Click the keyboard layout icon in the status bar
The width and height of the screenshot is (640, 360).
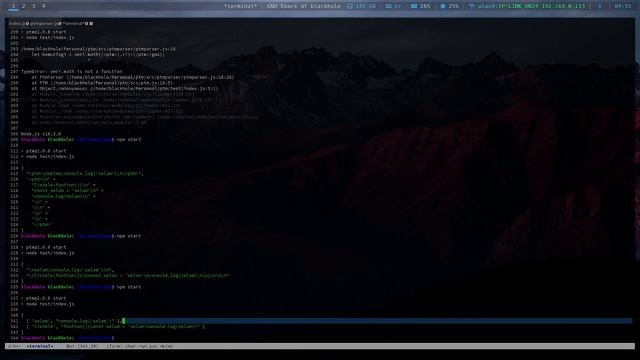pos(388,6)
